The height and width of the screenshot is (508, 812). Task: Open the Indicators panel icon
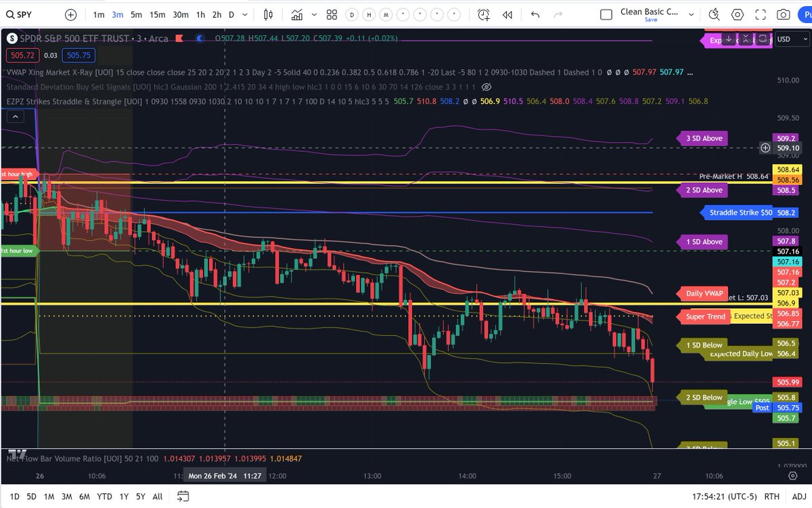297,14
